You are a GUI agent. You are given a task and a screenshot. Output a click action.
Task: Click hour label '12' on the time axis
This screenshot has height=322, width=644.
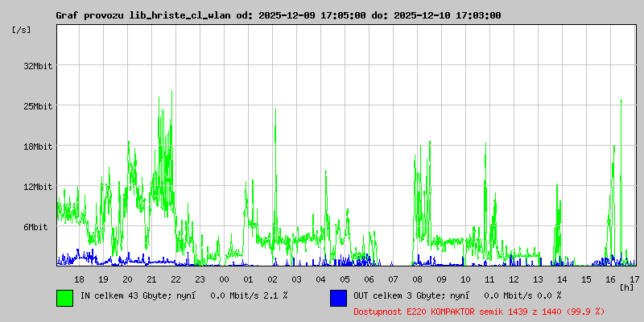[514, 279]
